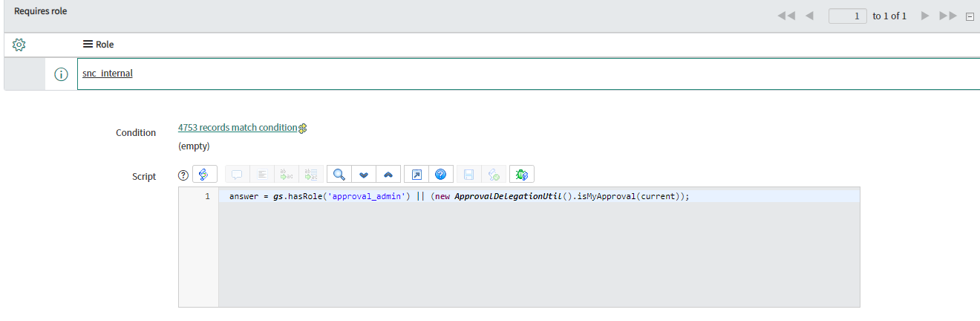This screenshot has height=321, width=980.
Task: Click the 'to 1 of 1' pager text
Action: coord(889,16)
